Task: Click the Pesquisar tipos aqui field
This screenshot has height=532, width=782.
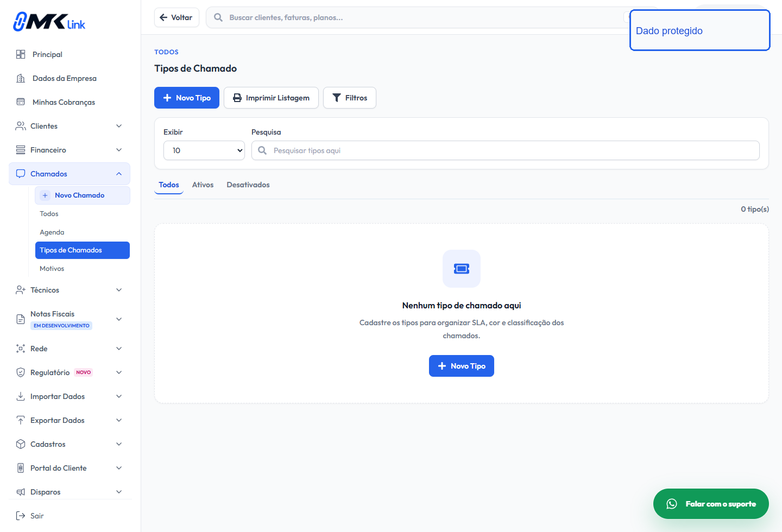Action: pos(506,150)
